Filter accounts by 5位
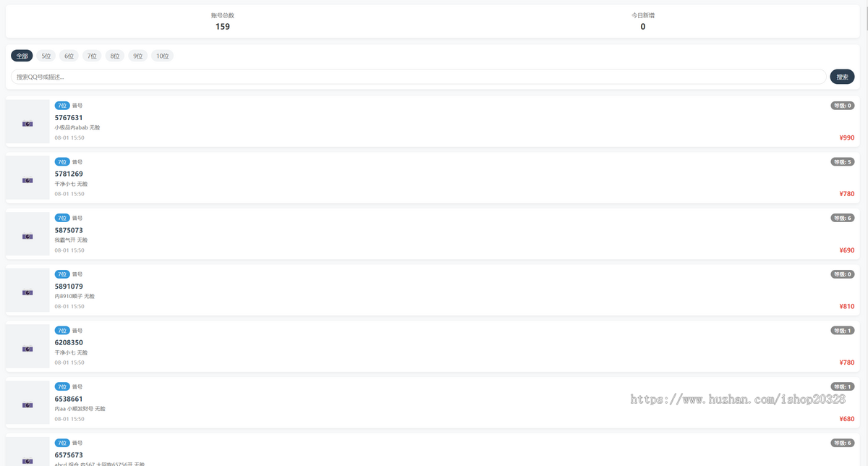This screenshot has width=868, height=466. point(46,56)
